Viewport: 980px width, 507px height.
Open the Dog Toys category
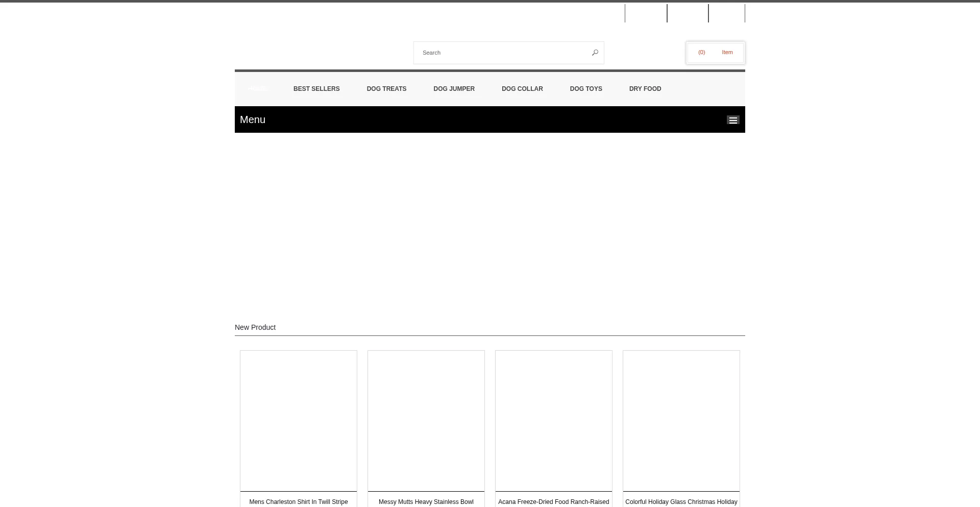pyautogui.click(x=586, y=89)
